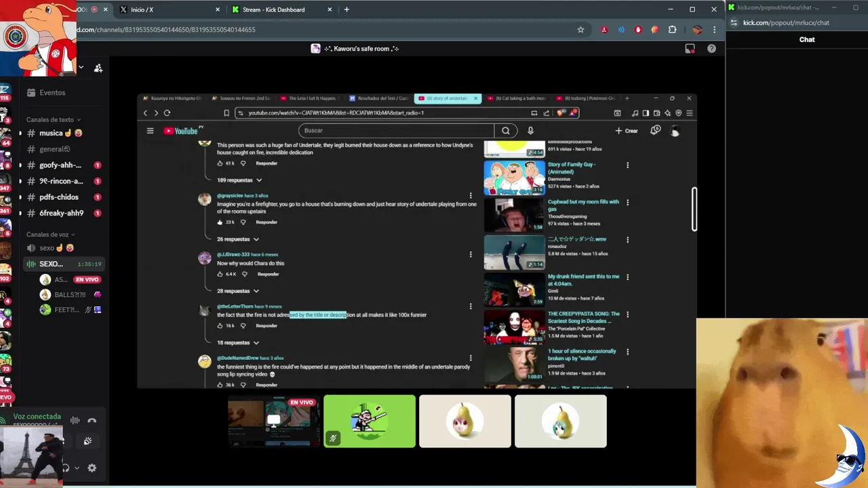Open a new Chrome tab
The image size is (868, 488).
347,9
